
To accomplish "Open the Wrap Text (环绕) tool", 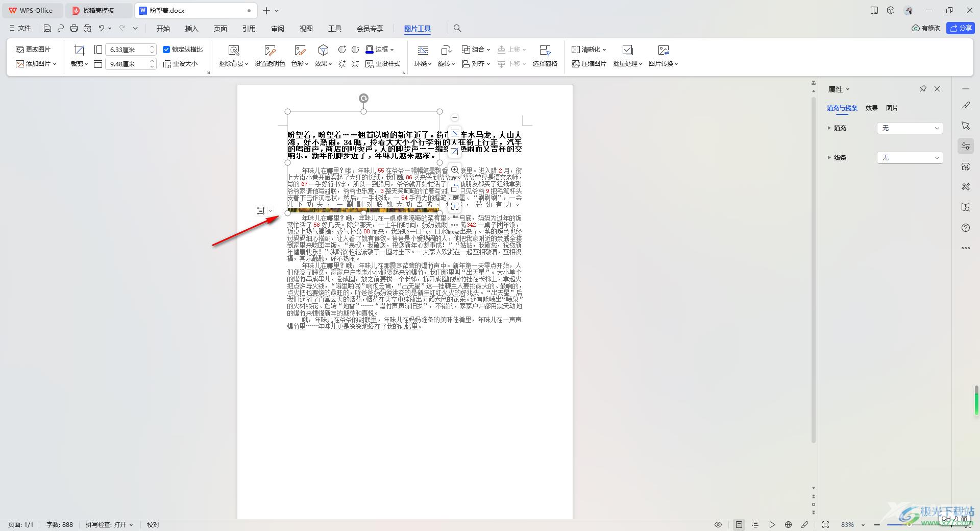I will (x=423, y=56).
